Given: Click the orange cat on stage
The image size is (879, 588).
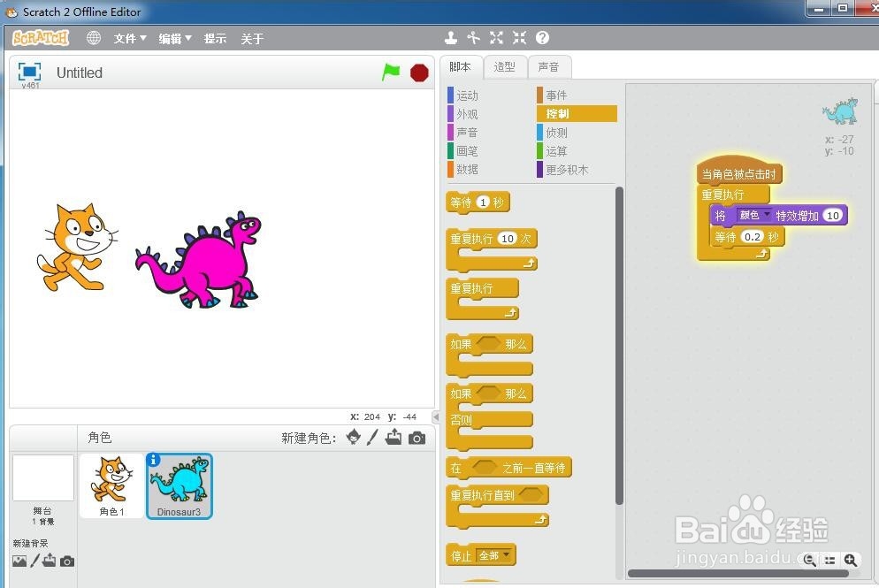Looking at the screenshot, I should [76, 248].
